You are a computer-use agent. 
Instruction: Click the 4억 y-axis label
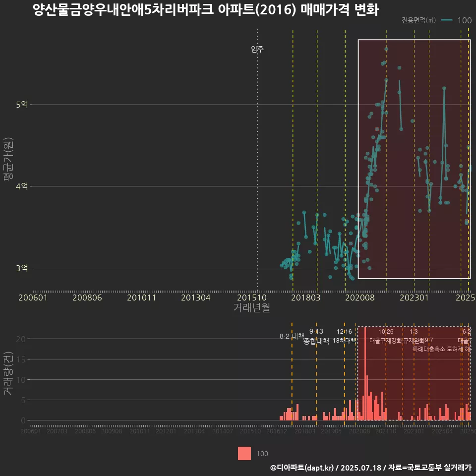click(22, 186)
